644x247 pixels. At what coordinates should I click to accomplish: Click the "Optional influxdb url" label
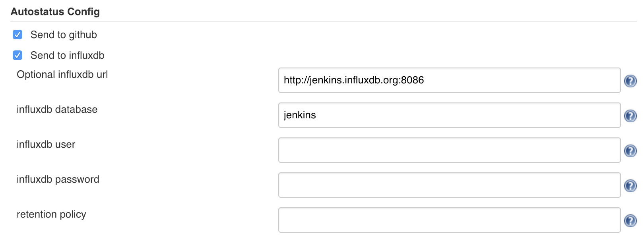coord(62,75)
